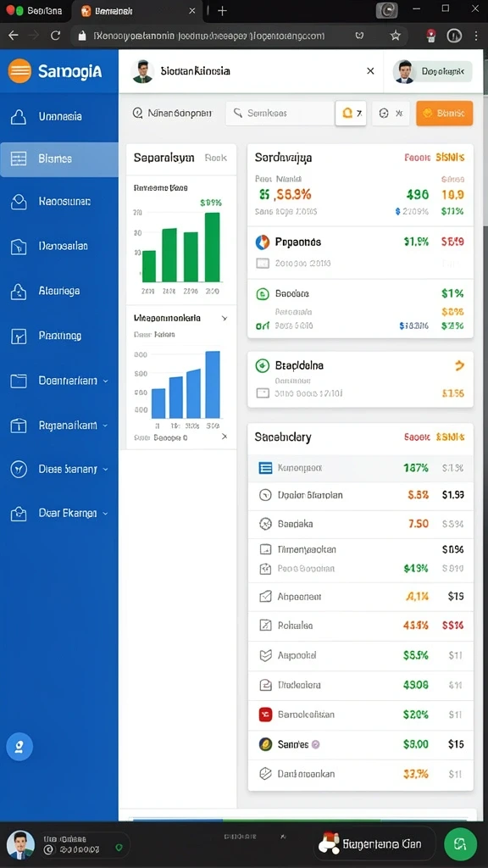Click the Semkeas search field
Viewport: 488px width, 868px height.
[280, 113]
